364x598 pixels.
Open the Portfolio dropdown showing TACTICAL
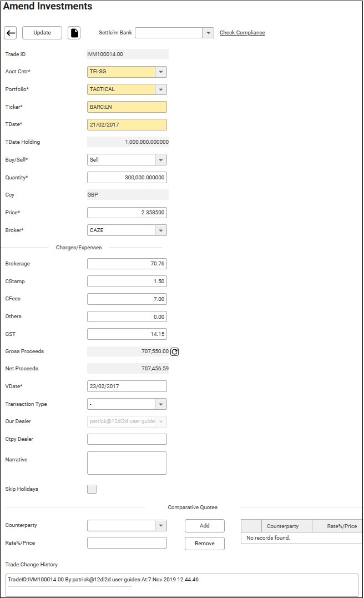(160, 89)
